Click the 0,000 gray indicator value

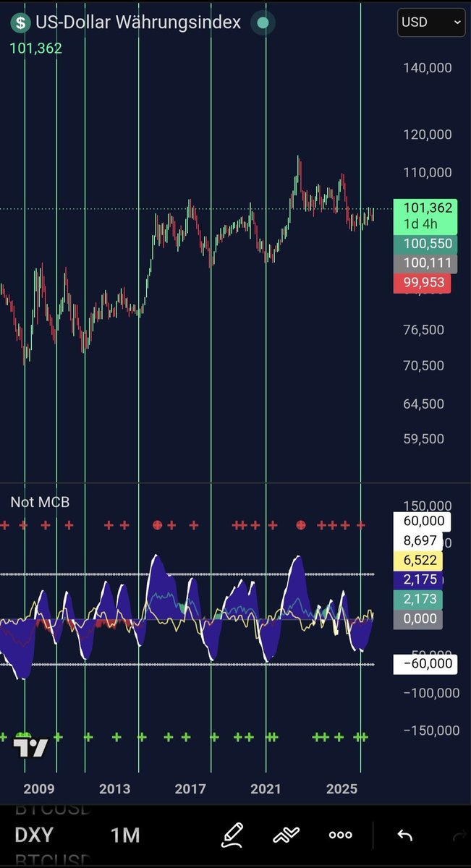[420, 618]
